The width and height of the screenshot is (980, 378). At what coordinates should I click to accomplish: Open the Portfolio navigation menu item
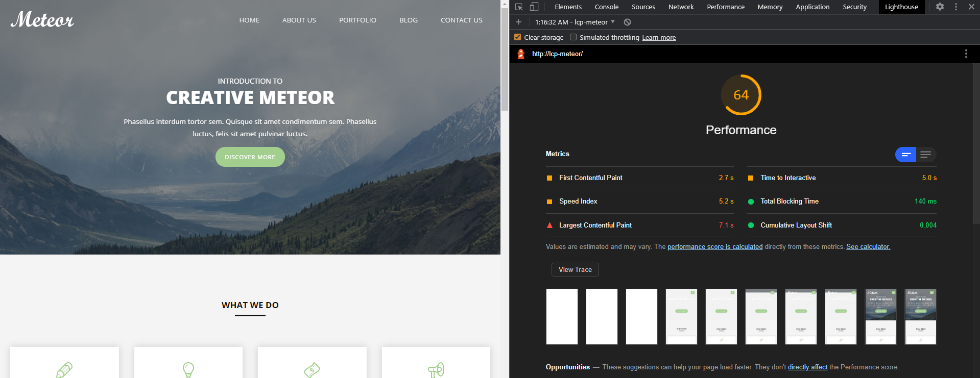(x=357, y=20)
